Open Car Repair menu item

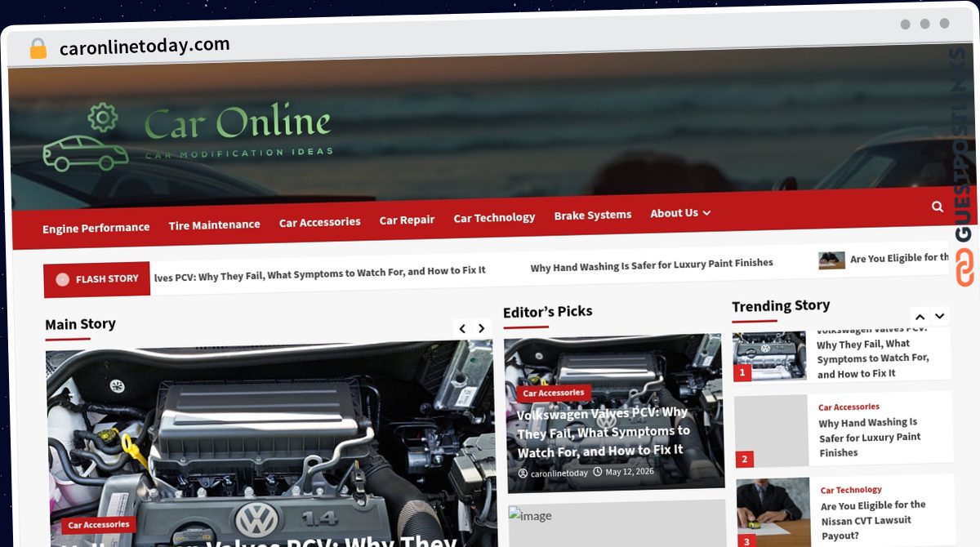407,220
